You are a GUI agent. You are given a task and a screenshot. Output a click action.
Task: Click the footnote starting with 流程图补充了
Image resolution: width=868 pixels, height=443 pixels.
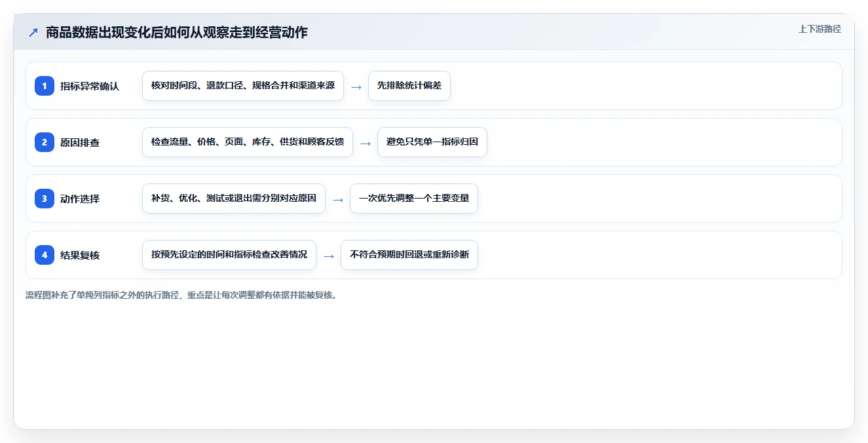pos(183,295)
